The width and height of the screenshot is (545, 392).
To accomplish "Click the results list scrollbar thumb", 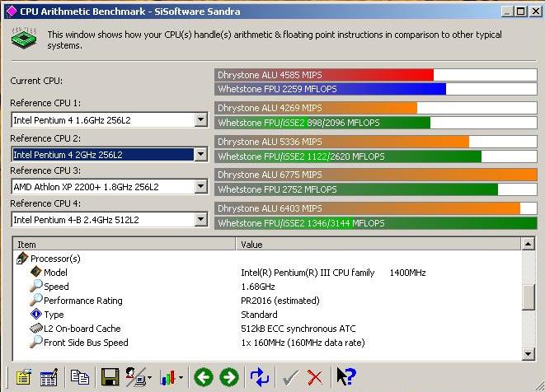I will coord(529,296).
